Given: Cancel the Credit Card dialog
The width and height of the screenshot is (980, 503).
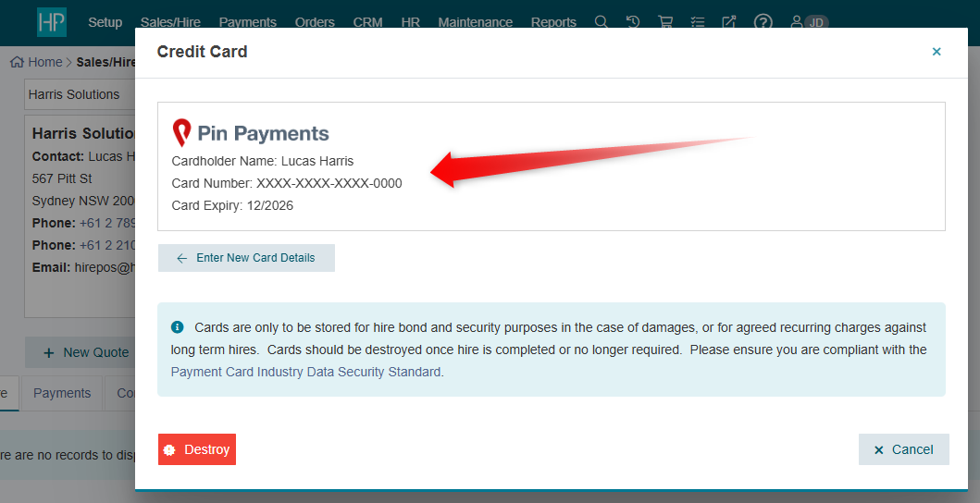Looking at the screenshot, I should click(x=904, y=449).
